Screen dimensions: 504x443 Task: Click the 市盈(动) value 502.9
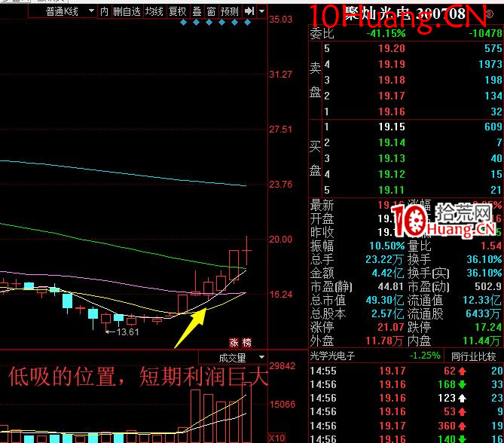tap(488, 286)
